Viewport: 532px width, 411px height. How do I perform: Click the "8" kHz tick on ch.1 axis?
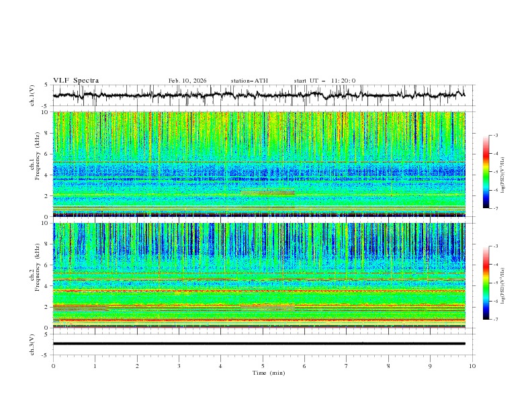(x=46, y=133)
